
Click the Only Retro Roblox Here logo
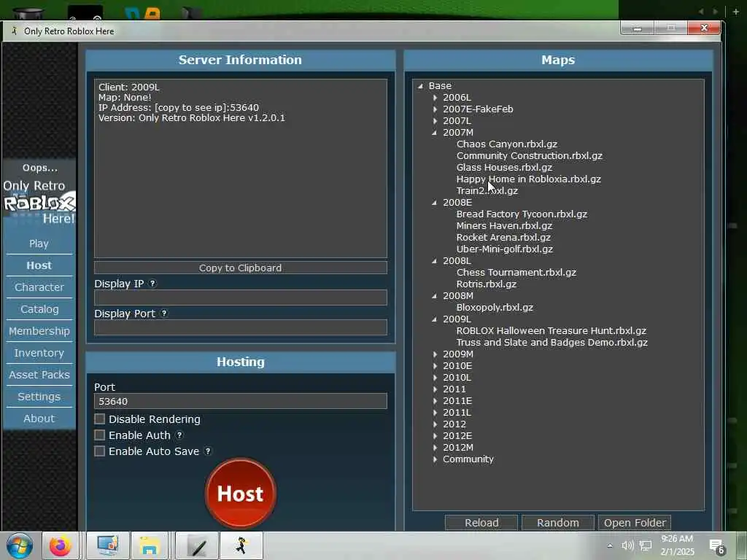[39, 202]
